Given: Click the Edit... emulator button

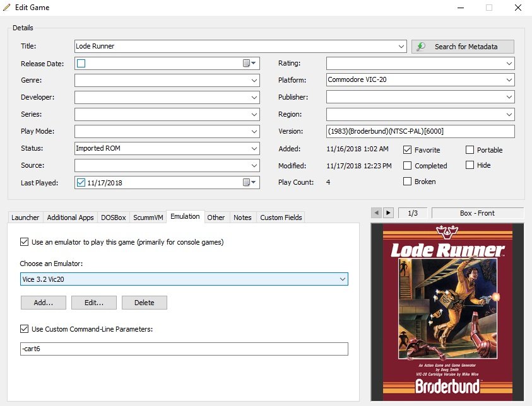Looking at the screenshot, I should [94, 303].
